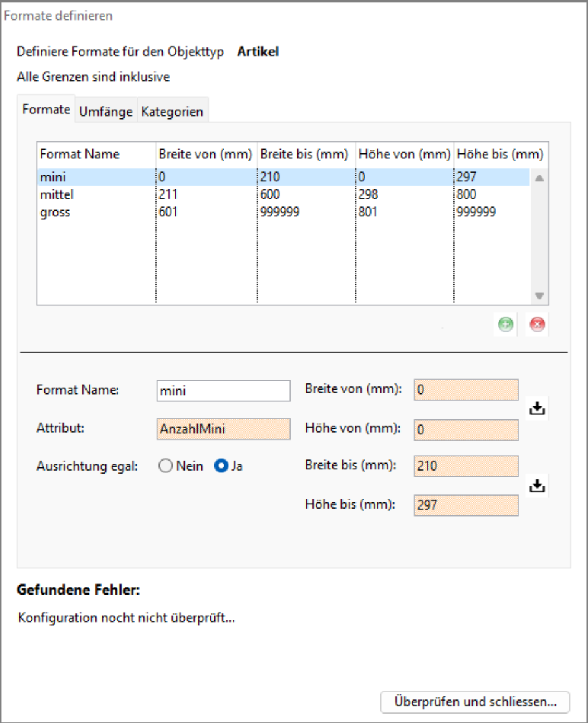Screen dimensions: 588x723
Task: Click table scrollbar down arrow
Action: (x=539, y=296)
